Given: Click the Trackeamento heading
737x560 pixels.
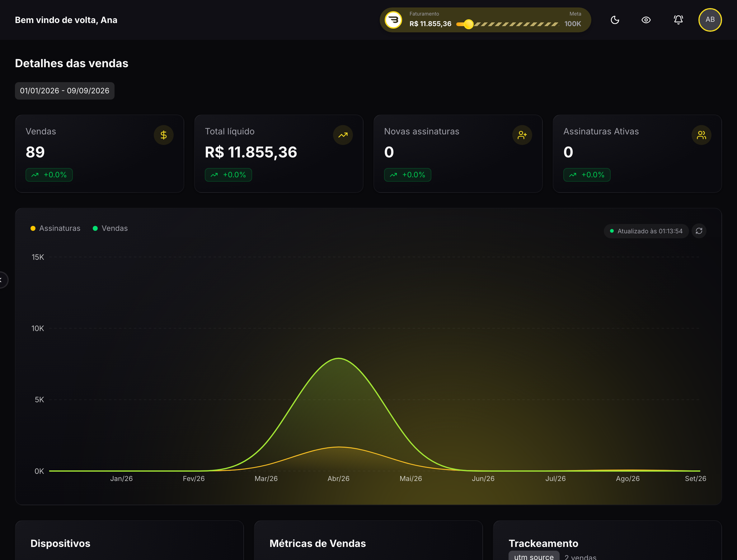Looking at the screenshot, I should click(543, 543).
